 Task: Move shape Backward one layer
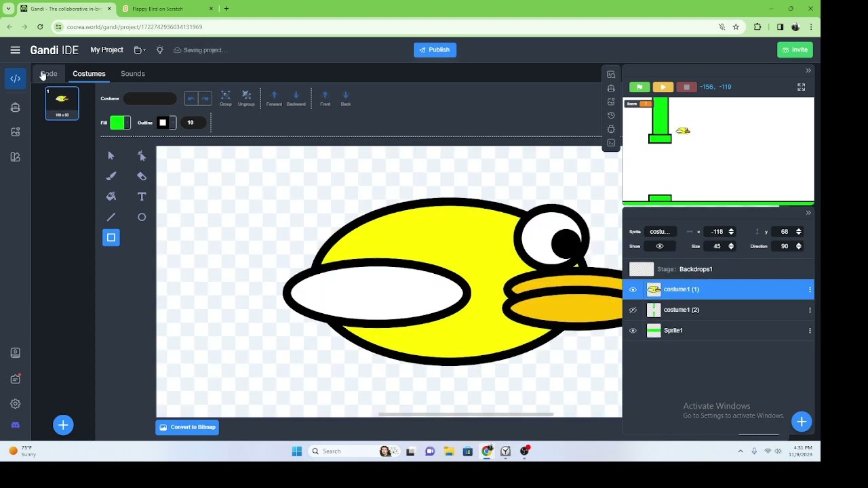(296, 98)
